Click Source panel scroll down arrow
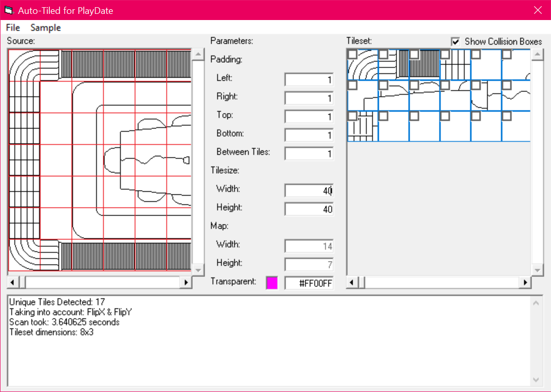The image size is (551, 392). 198,270
